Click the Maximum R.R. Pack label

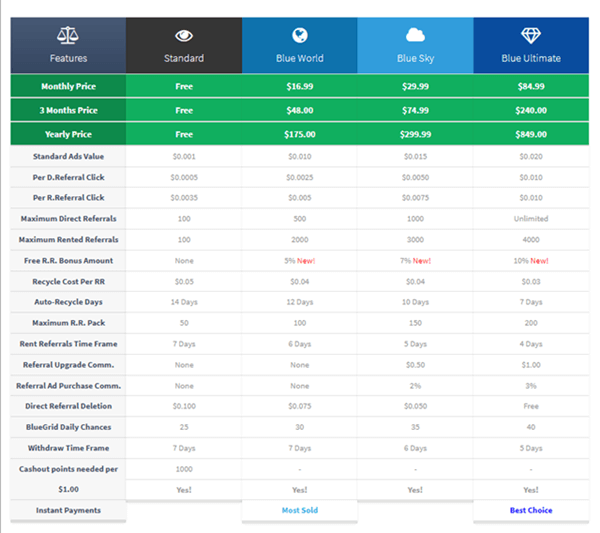click(68, 323)
